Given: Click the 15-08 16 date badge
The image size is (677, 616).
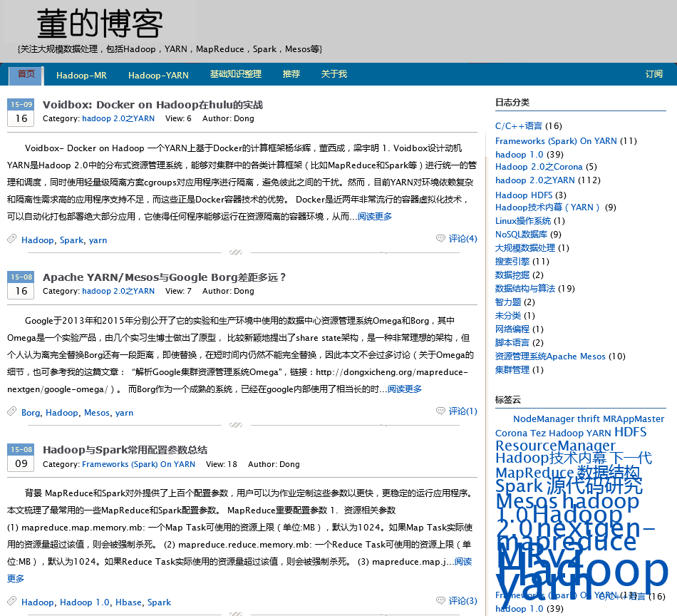Looking at the screenshot, I should point(21,285).
